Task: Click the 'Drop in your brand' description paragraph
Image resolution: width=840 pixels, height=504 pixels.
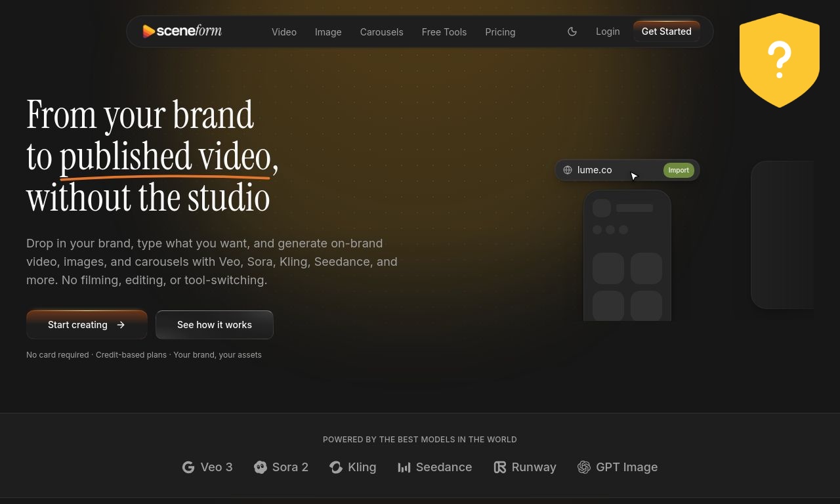Action: point(212,262)
